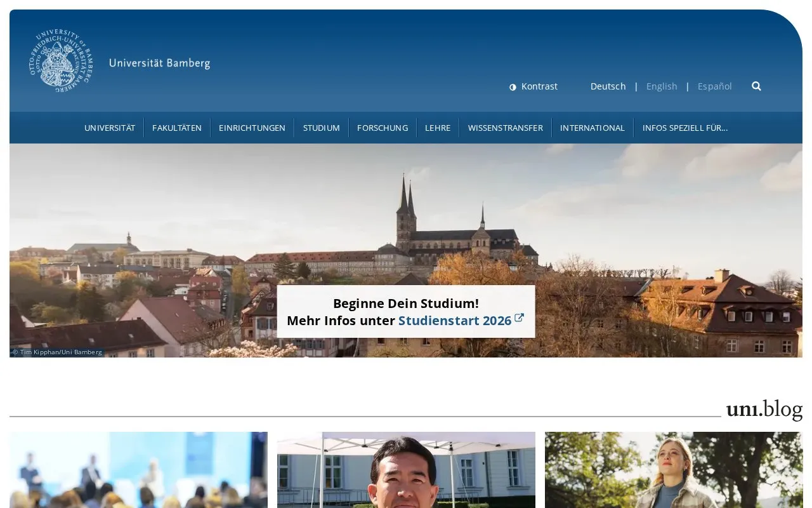Open the search magnifier icon
Image resolution: width=812 pixels, height=508 pixels.
click(756, 86)
